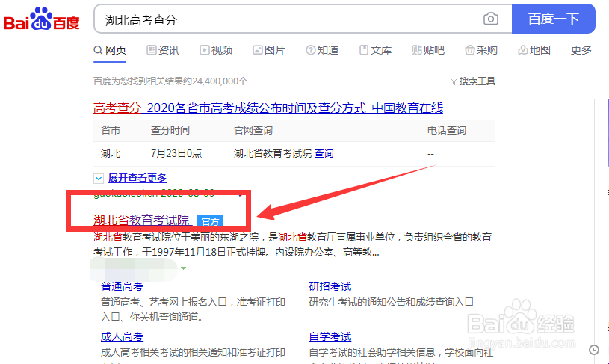Click the 展开查看更多 link
Viewport: 609px width, 364px height.
click(137, 178)
